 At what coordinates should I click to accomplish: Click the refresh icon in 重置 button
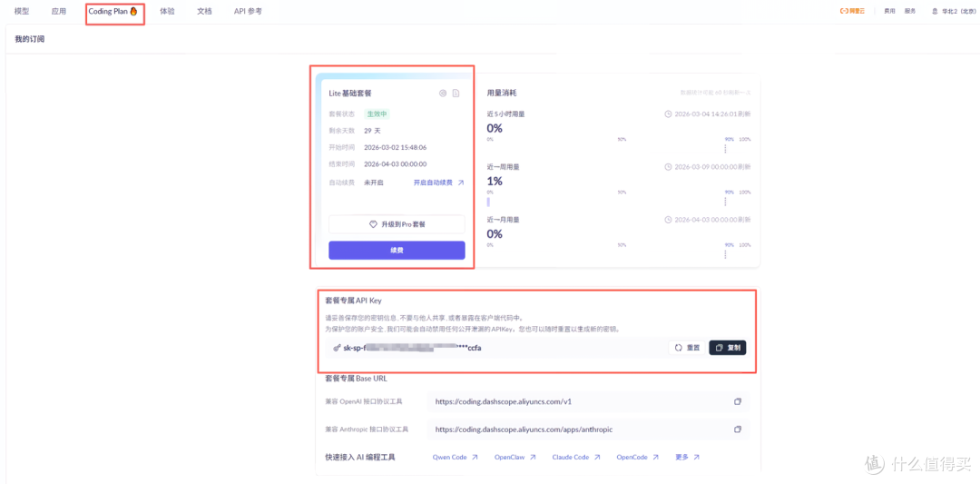tap(678, 348)
